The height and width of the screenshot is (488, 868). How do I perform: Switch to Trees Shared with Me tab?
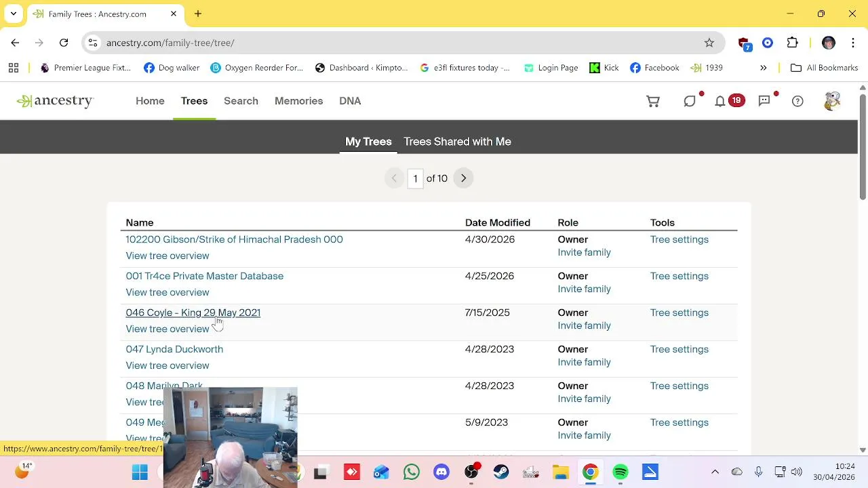click(457, 142)
